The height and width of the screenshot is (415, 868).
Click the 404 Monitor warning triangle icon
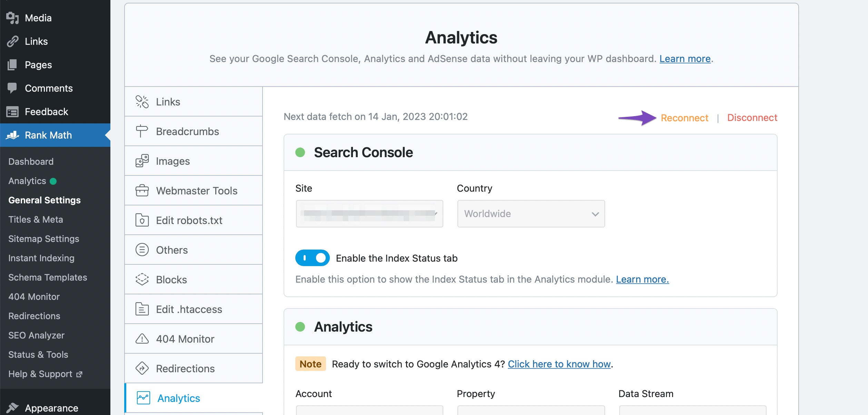(x=142, y=339)
